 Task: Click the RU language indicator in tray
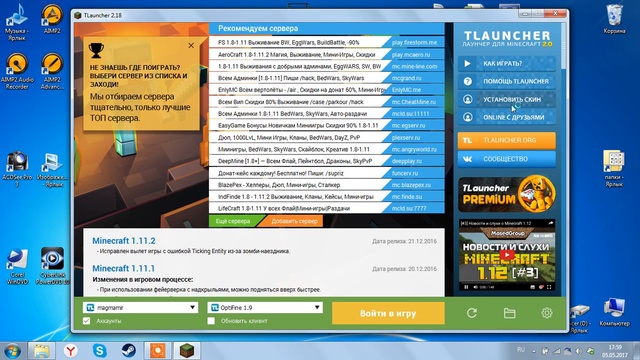point(521,350)
